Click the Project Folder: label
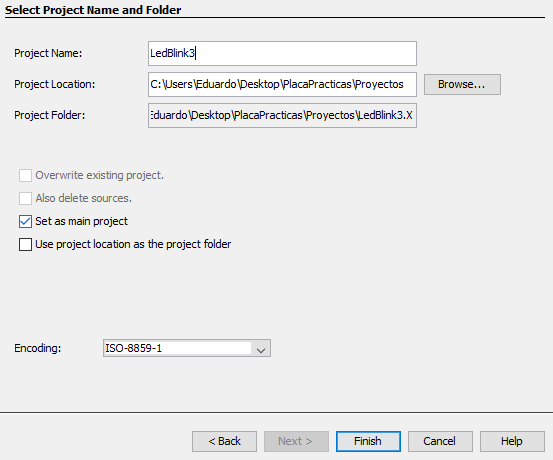Viewport: 553px width, 460px height. pos(50,115)
